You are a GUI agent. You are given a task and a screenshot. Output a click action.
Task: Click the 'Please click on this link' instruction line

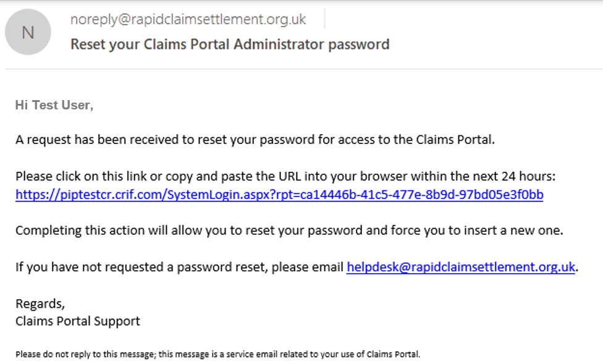tap(285, 176)
